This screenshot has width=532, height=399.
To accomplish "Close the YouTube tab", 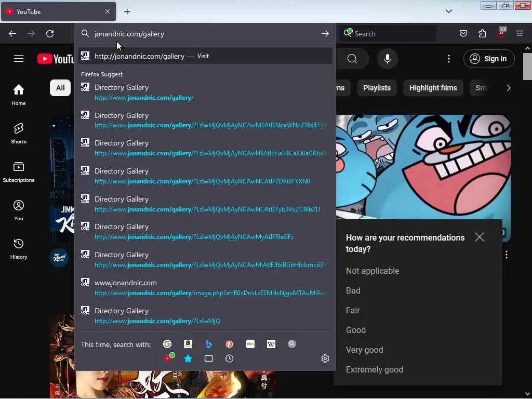I will tap(107, 11).
